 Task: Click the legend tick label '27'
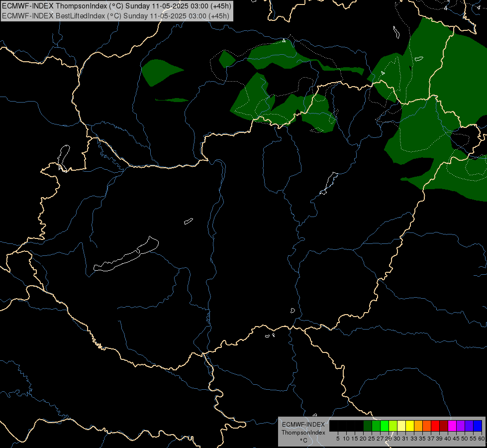tap(380, 439)
